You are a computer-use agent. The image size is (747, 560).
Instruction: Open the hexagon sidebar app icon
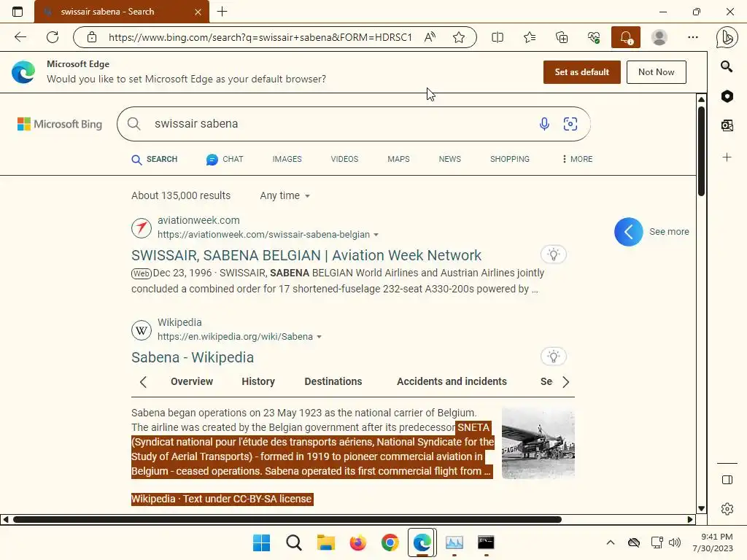[727, 96]
